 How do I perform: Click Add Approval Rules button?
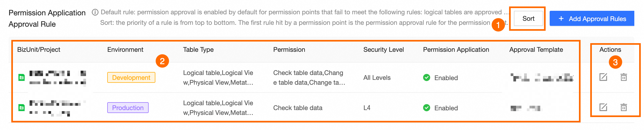tap(592, 19)
